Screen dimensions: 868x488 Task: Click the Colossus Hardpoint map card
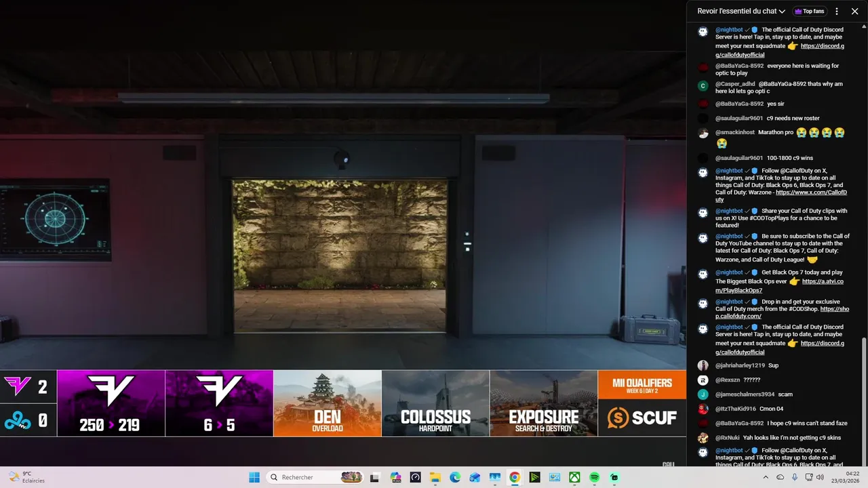pos(435,403)
